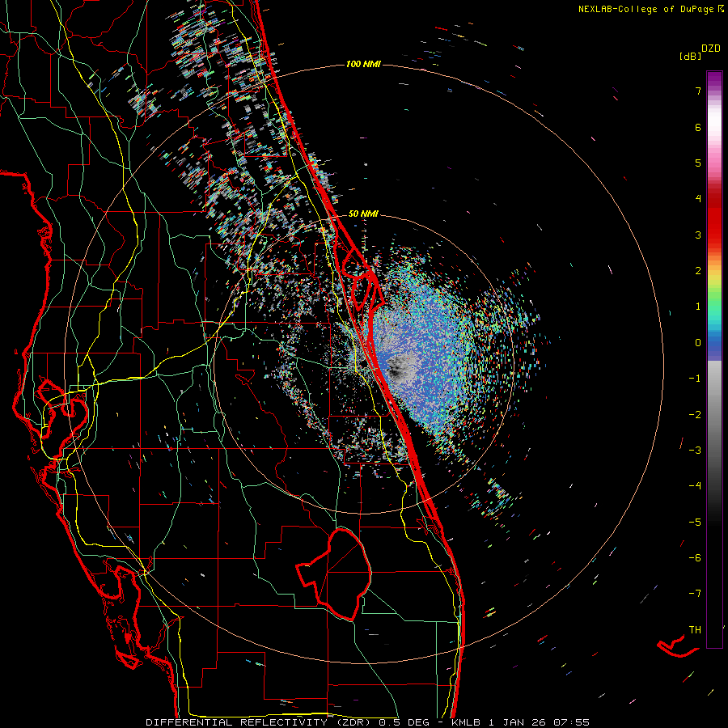The image size is (728, 728).
Task: Click the 7 value on the colorbar scale
Action: click(x=698, y=91)
